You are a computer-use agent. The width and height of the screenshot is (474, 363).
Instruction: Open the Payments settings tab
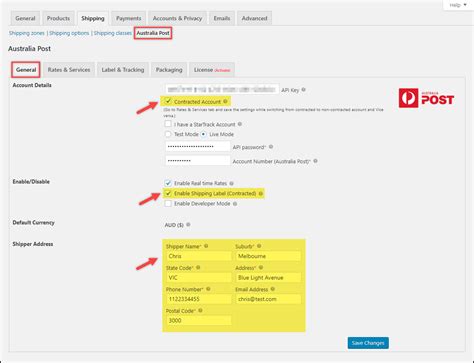pyautogui.click(x=128, y=18)
